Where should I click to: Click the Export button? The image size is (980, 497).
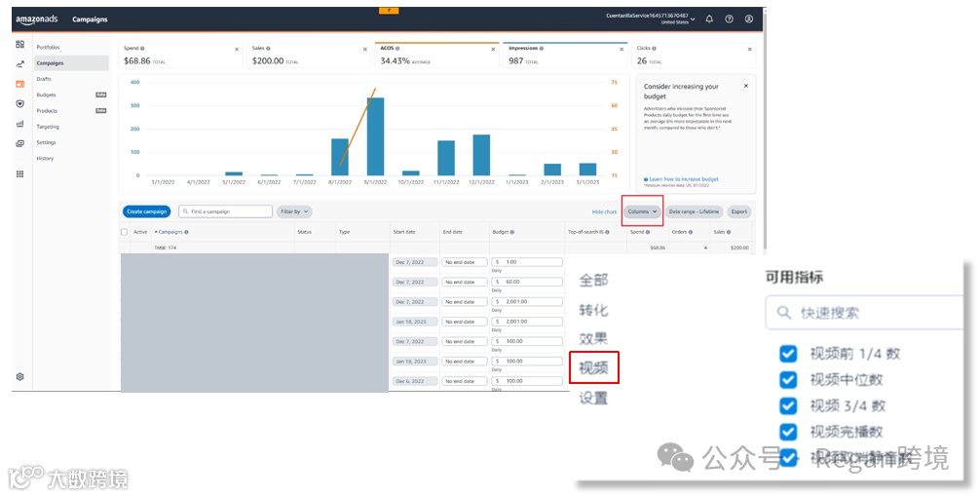coord(738,211)
